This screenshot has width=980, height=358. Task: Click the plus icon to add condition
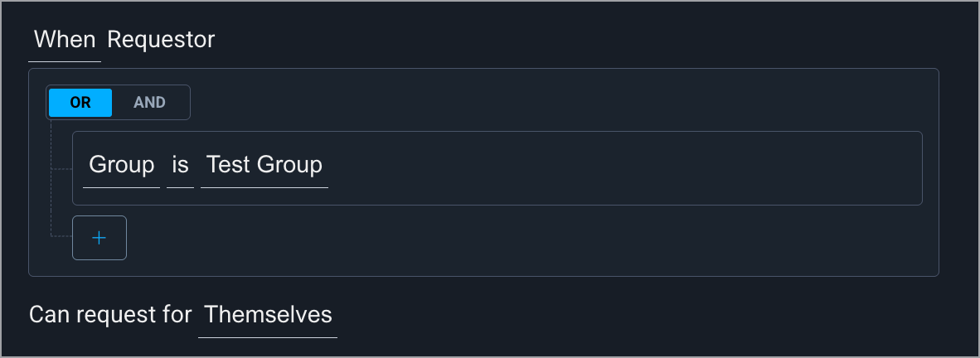tap(99, 238)
